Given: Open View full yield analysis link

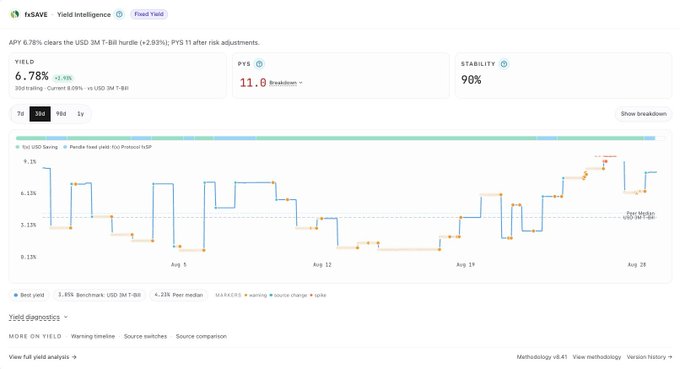Looking at the screenshot, I should pos(42,357).
